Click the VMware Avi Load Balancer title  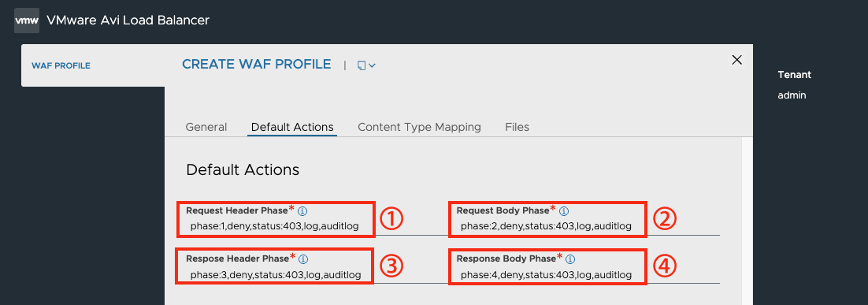tap(128, 20)
